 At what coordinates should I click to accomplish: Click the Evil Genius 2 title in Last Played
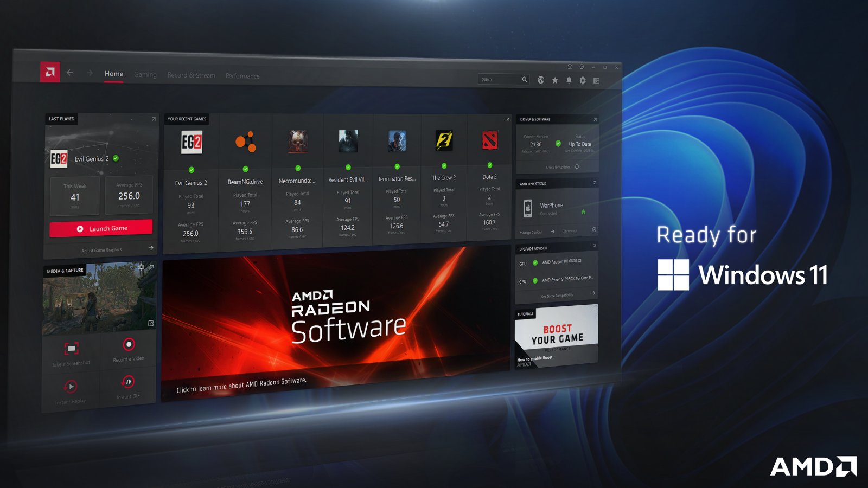(92, 159)
